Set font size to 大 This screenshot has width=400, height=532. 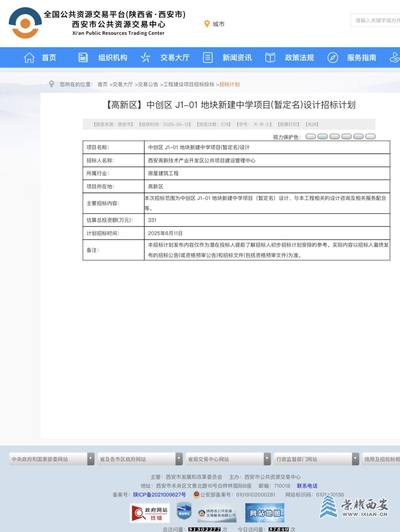(x=256, y=124)
